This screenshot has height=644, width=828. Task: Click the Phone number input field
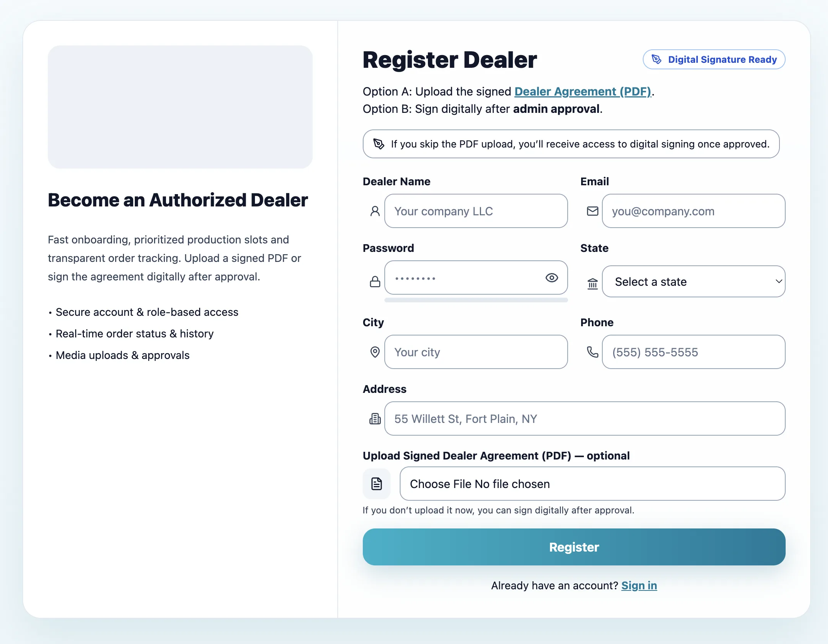(x=693, y=352)
